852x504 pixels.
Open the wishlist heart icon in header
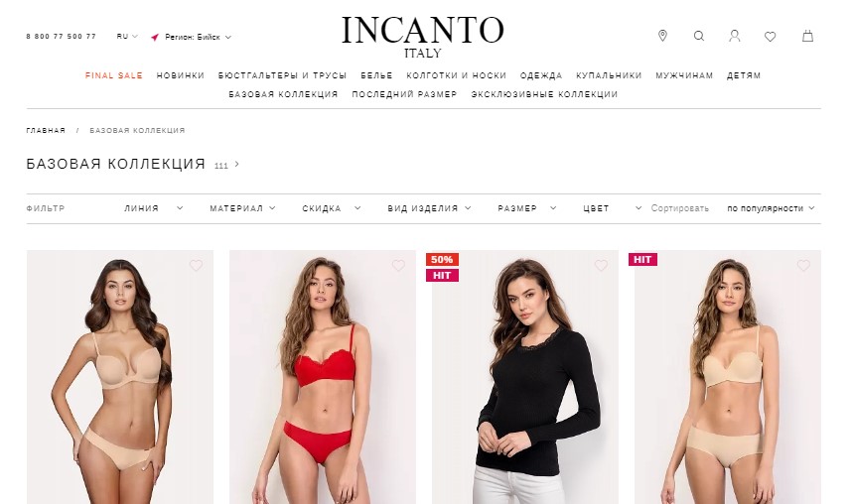(x=770, y=37)
